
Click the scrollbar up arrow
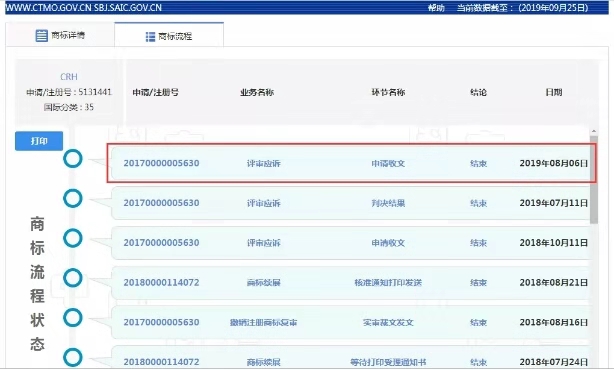(594, 132)
